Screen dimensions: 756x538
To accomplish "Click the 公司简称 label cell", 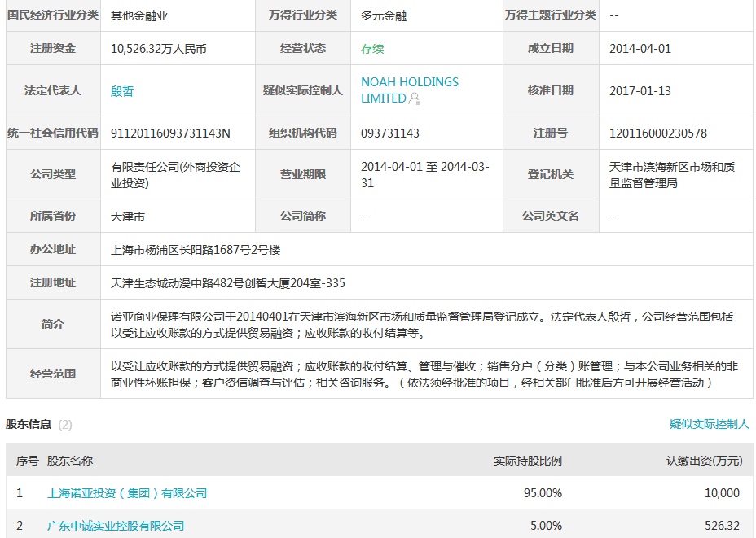I will pyautogui.click(x=303, y=216).
